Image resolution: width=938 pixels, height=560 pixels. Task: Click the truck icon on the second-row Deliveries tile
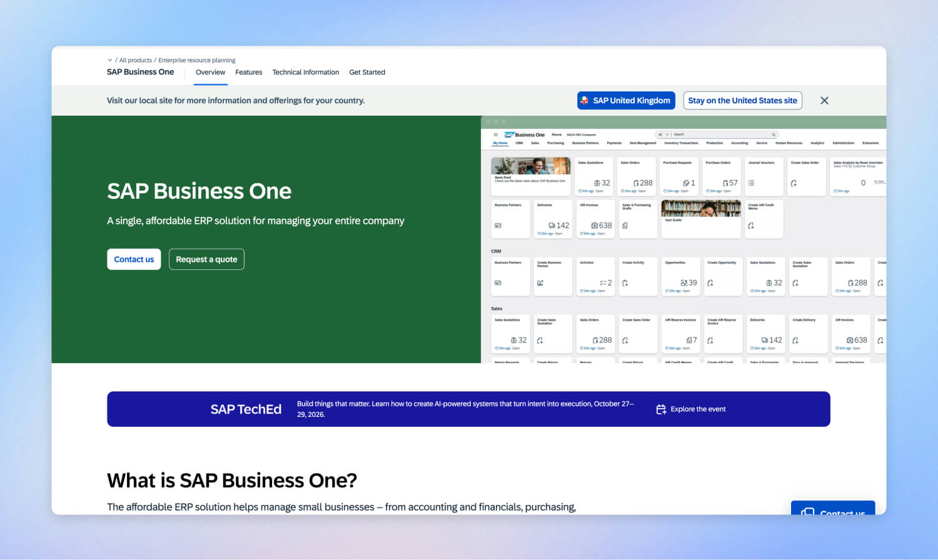pos(552,226)
